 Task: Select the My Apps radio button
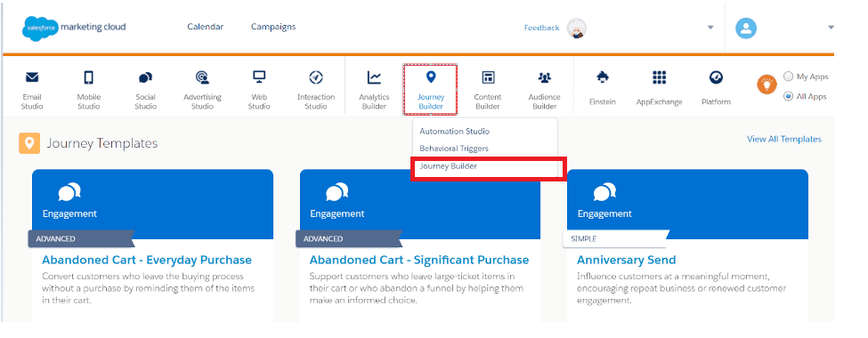788,76
